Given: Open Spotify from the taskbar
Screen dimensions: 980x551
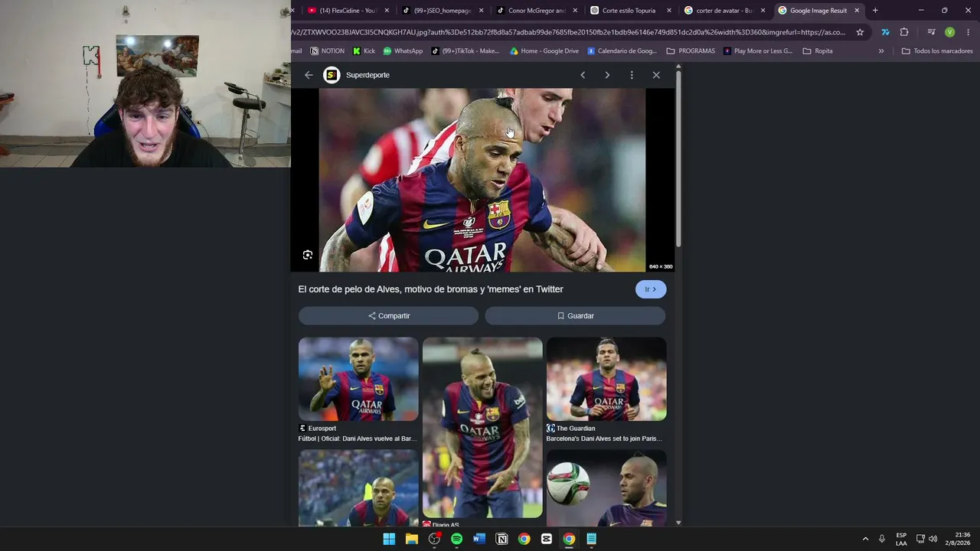Looking at the screenshot, I should coord(456,539).
